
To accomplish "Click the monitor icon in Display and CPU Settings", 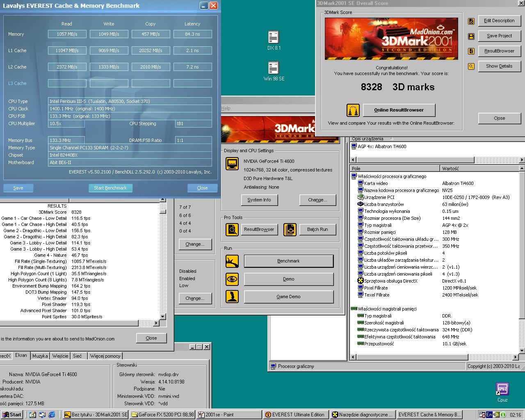I will click(x=232, y=164).
